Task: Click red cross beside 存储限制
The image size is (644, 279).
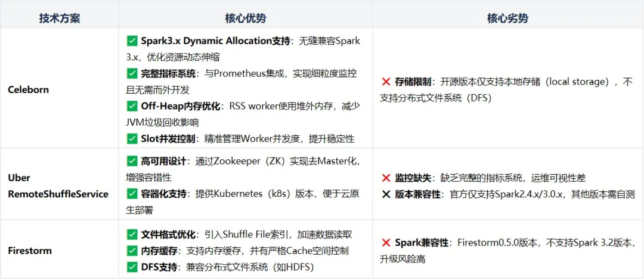Action: click(x=386, y=82)
